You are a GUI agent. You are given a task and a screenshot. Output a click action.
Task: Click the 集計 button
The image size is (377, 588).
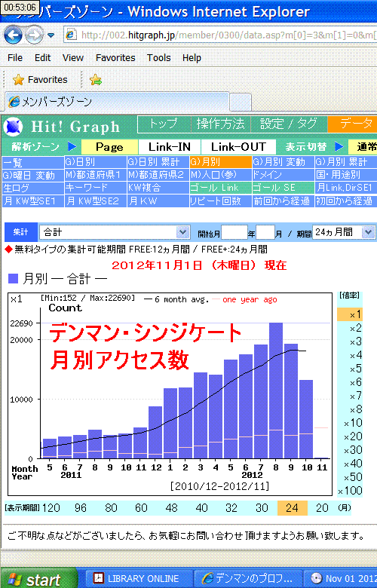pyautogui.click(x=20, y=232)
